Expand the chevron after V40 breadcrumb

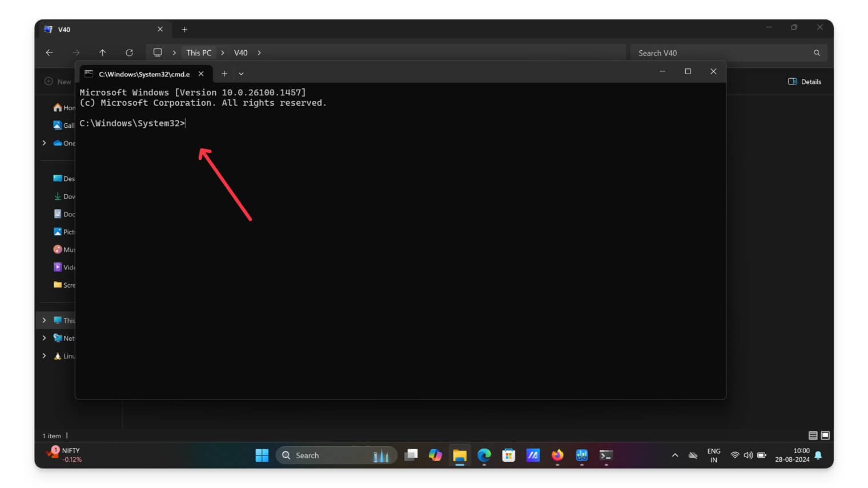pos(259,53)
